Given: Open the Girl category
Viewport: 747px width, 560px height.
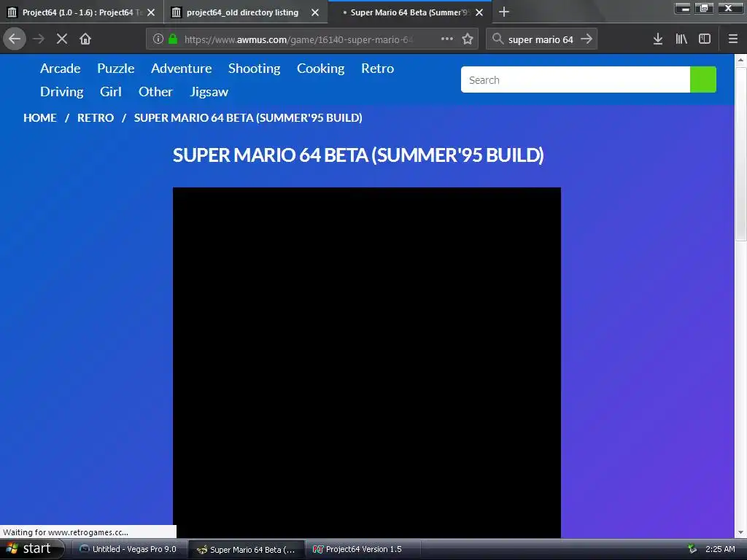Looking at the screenshot, I should [x=111, y=91].
